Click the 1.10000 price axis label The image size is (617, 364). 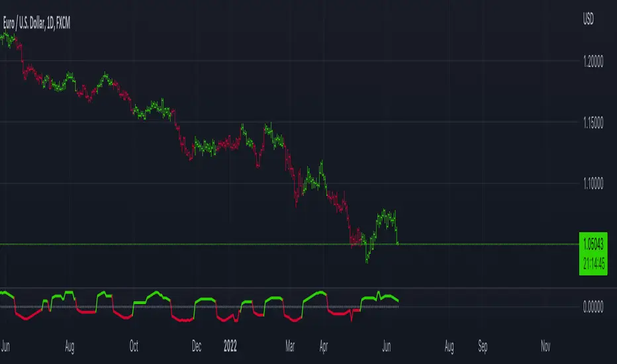coord(593,183)
